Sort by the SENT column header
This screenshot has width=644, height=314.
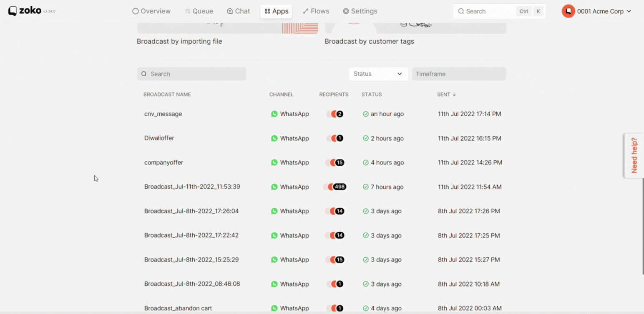pos(446,95)
